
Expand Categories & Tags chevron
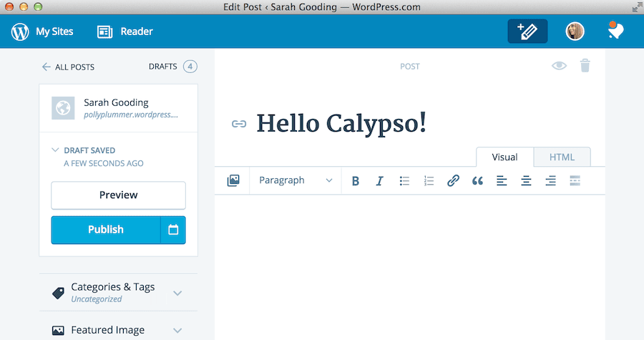point(177,293)
